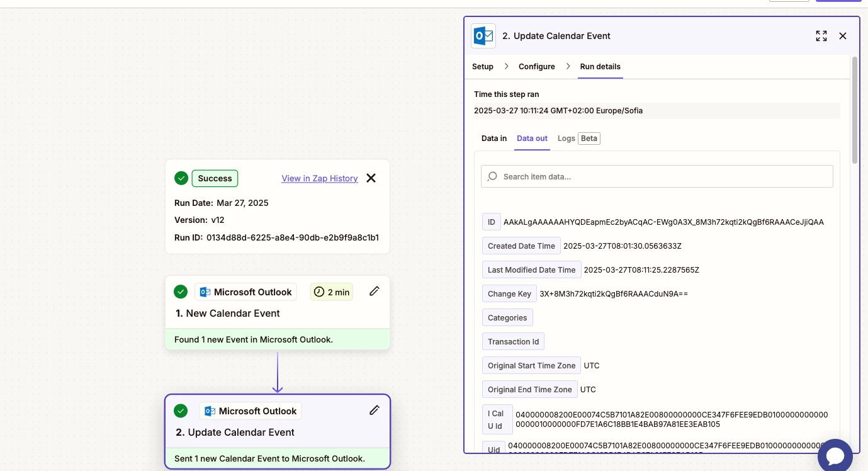Image resolution: width=868 pixels, height=471 pixels.
Task: Open the Logs Beta tab
Action: click(x=579, y=138)
